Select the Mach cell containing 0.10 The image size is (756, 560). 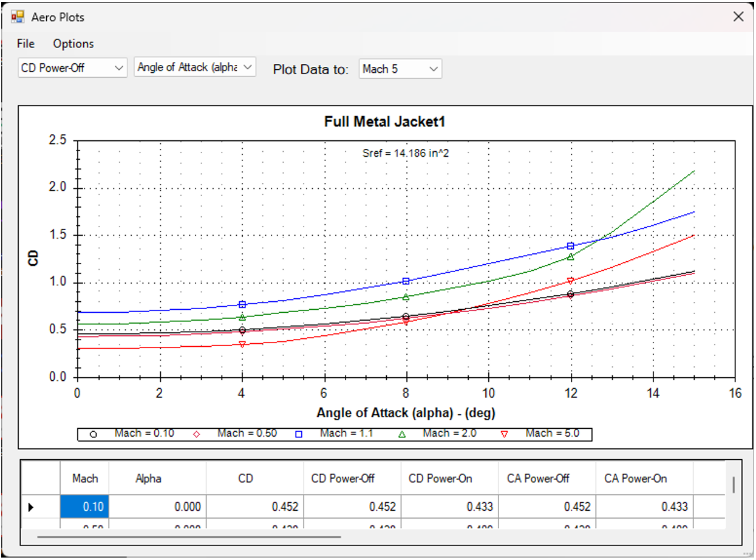coord(84,507)
